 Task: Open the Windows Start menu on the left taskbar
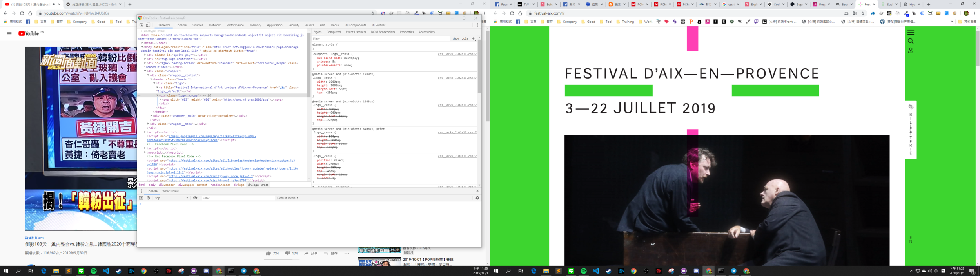6,271
